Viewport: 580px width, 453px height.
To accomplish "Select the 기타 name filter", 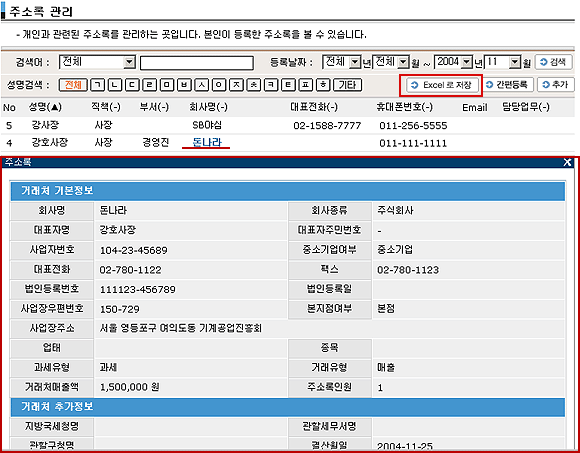I will pyautogui.click(x=347, y=85).
